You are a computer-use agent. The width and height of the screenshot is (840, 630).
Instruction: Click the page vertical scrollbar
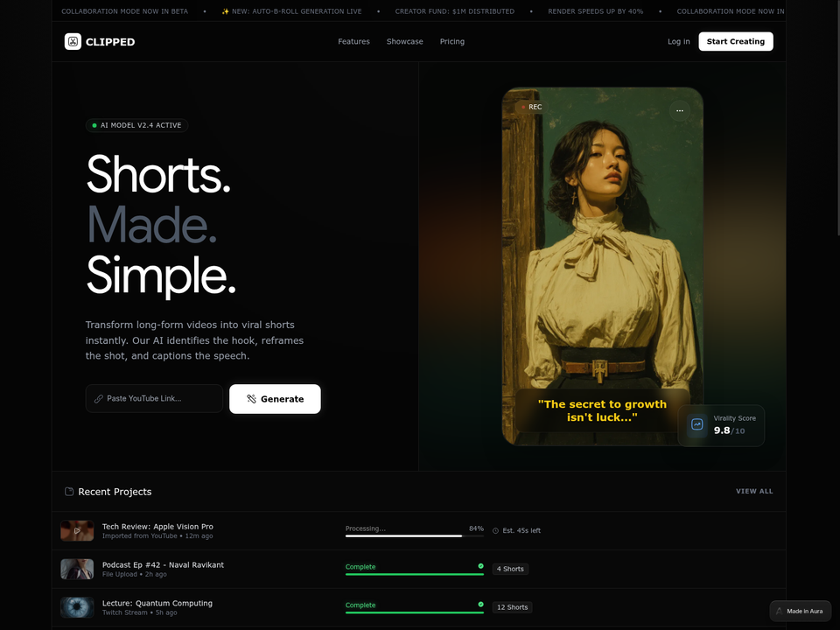pos(837,118)
